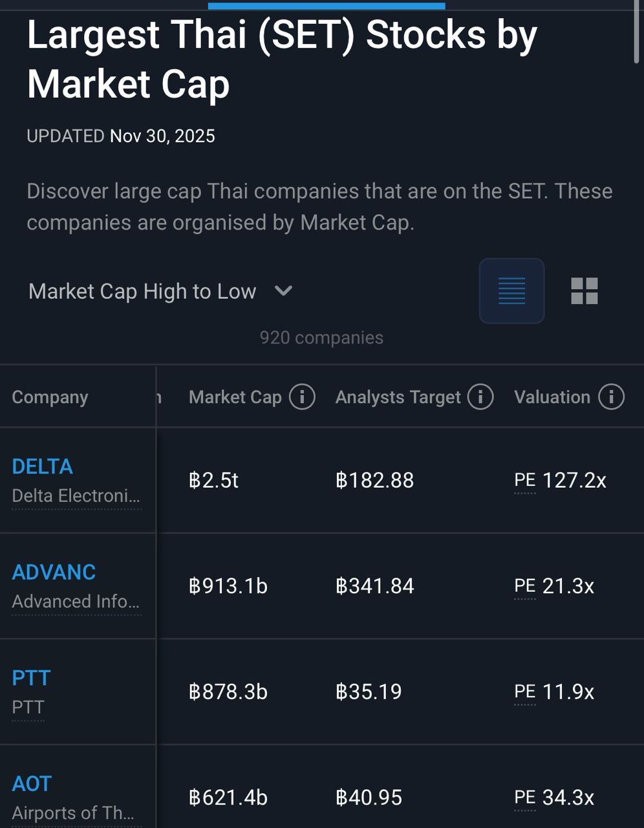Click the PE label in DELTA row
644x828 pixels.
coord(525,481)
